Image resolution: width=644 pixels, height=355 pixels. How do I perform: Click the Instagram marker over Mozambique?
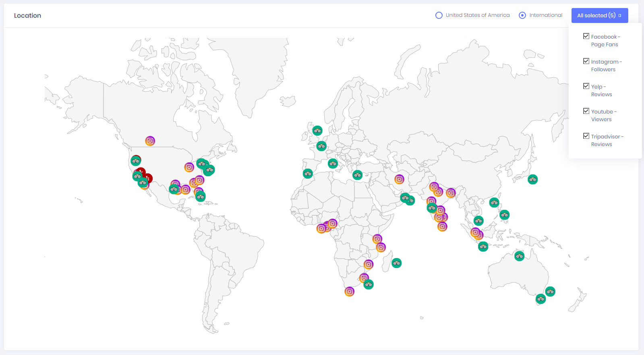tap(369, 264)
